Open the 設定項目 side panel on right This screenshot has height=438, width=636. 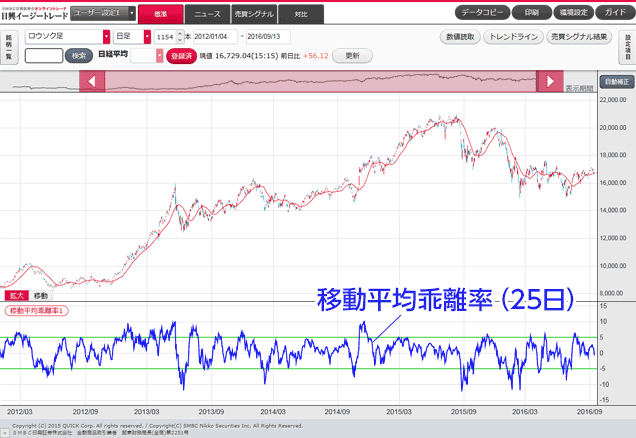click(x=627, y=46)
